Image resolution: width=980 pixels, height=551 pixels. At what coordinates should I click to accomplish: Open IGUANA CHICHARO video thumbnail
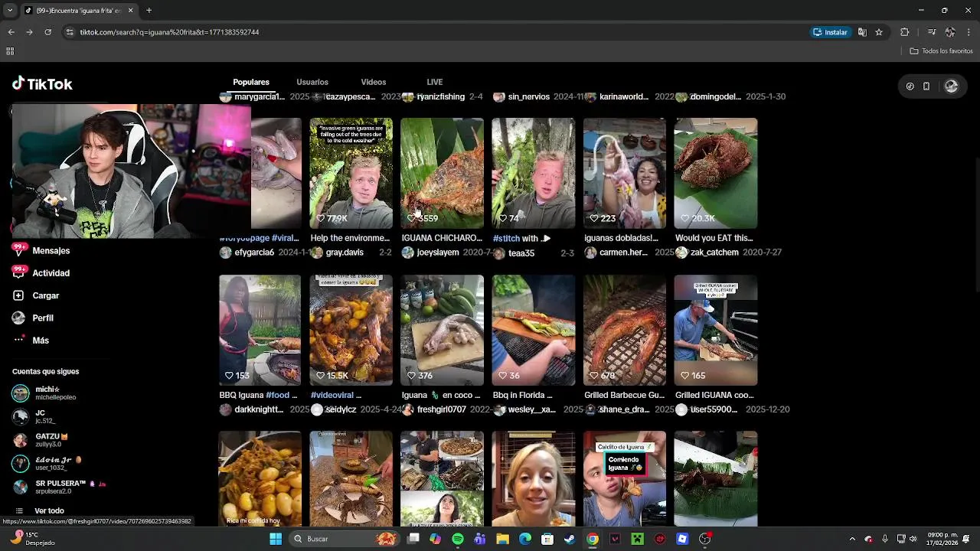click(x=442, y=173)
